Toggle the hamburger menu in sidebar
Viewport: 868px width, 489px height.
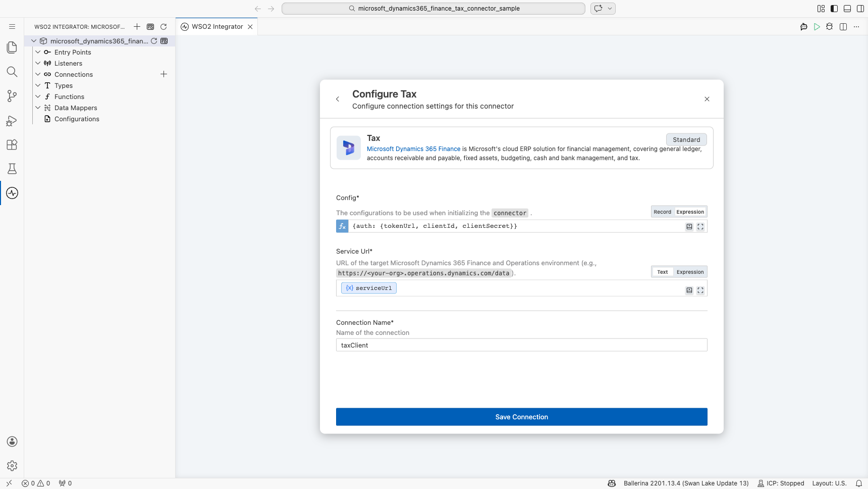coord(12,26)
